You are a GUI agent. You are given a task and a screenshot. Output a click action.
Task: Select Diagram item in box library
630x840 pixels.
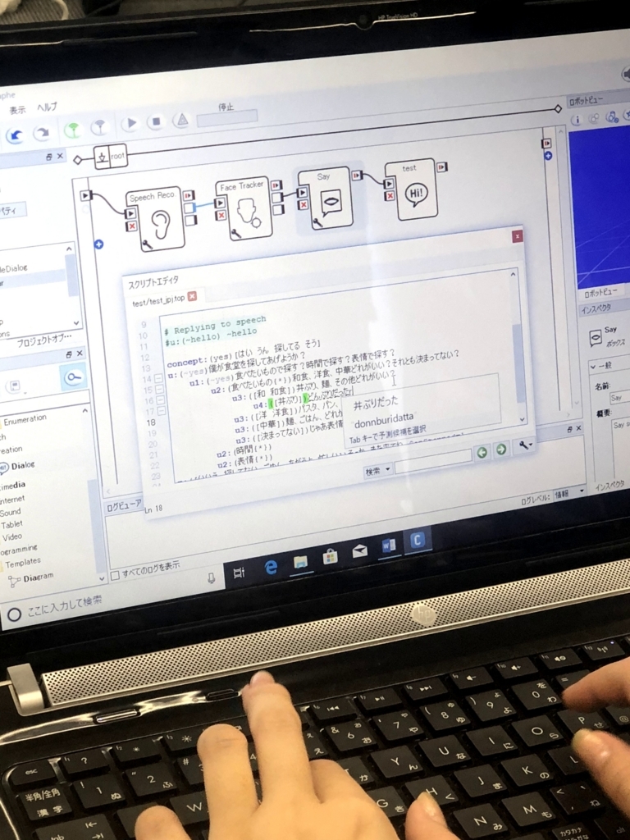(32, 578)
